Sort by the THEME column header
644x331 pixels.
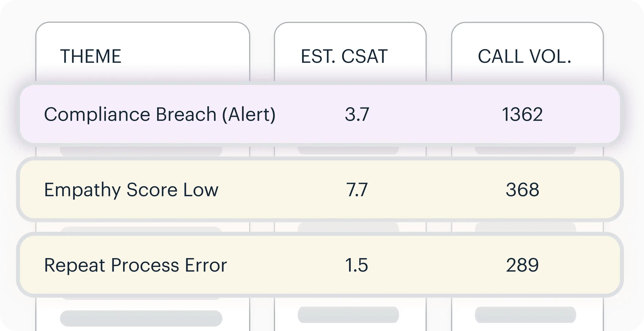point(90,56)
